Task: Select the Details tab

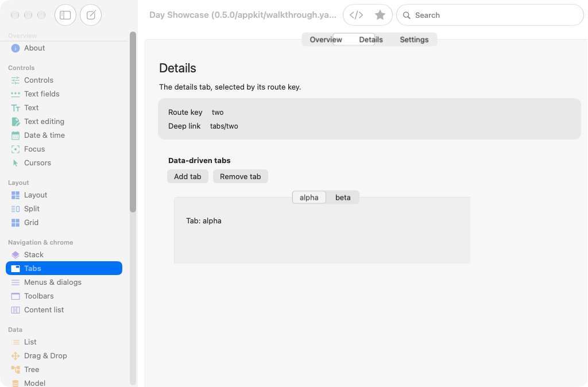Action: point(371,40)
